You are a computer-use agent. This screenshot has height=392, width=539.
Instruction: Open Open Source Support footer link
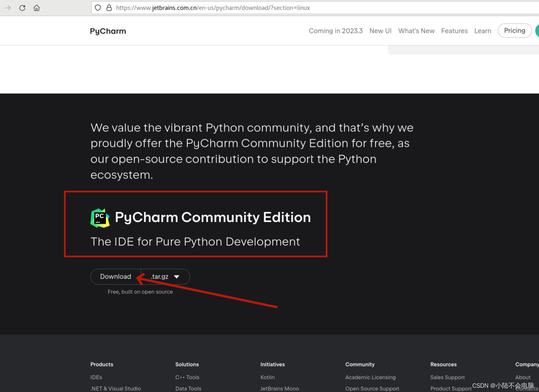click(372, 388)
